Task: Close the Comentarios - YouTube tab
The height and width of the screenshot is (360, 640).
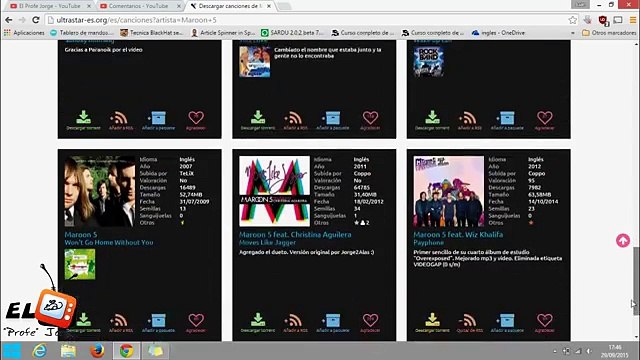Action: coord(178,6)
